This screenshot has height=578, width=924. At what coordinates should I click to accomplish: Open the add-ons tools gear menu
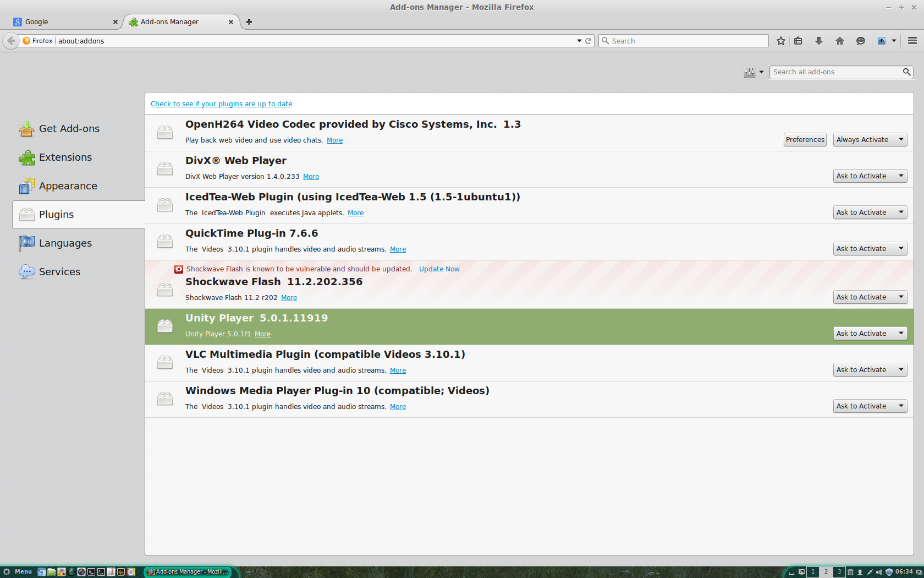point(754,72)
